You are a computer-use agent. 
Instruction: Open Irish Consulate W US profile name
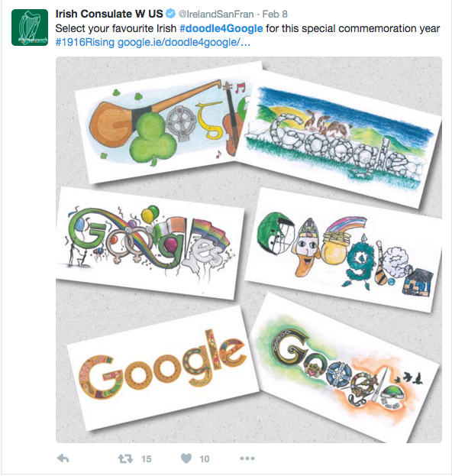point(109,14)
